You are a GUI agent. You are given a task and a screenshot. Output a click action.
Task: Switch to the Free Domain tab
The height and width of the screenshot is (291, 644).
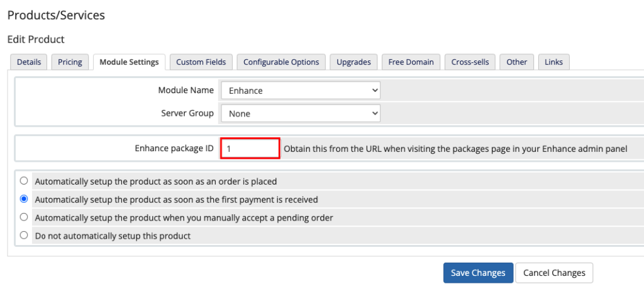click(411, 62)
